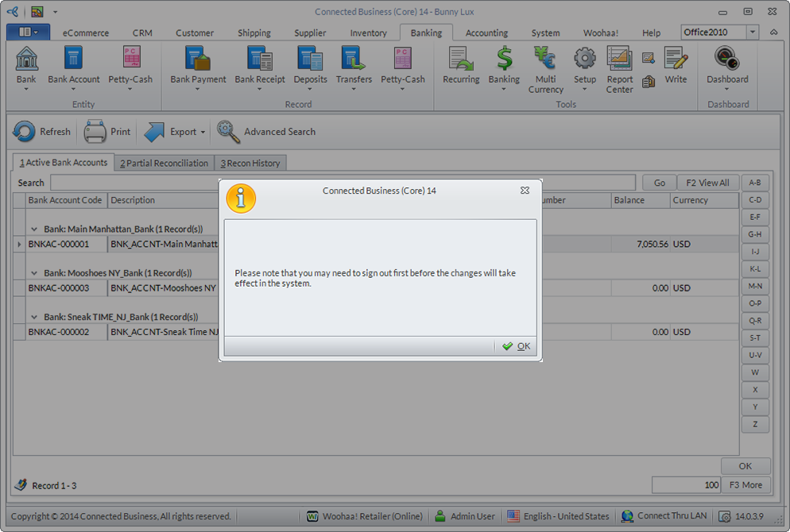This screenshot has height=532, width=790.
Task: Select the 7,050.56 balance cell
Action: click(641, 244)
